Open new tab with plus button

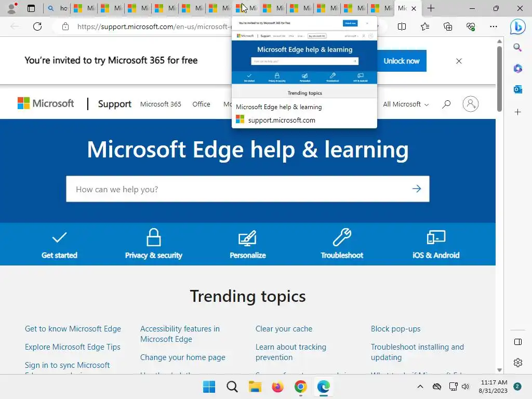(x=431, y=8)
